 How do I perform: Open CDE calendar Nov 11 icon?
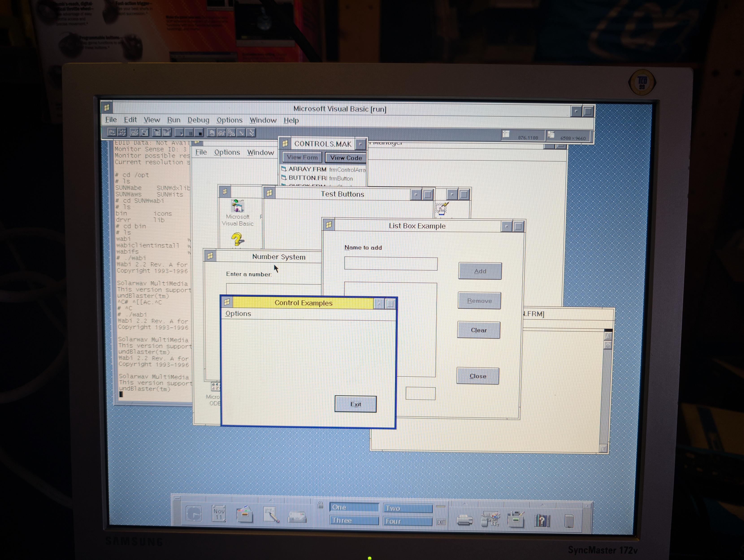point(219,514)
